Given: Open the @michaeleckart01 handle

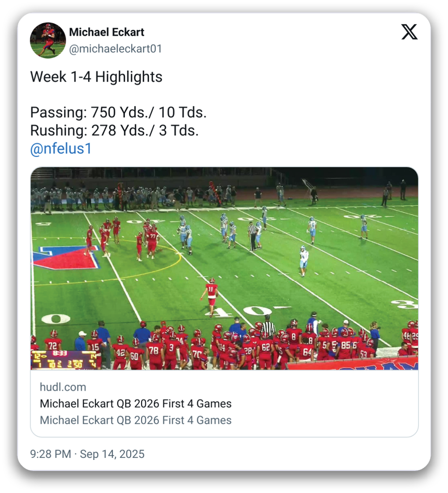Looking at the screenshot, I should point(115,49).
